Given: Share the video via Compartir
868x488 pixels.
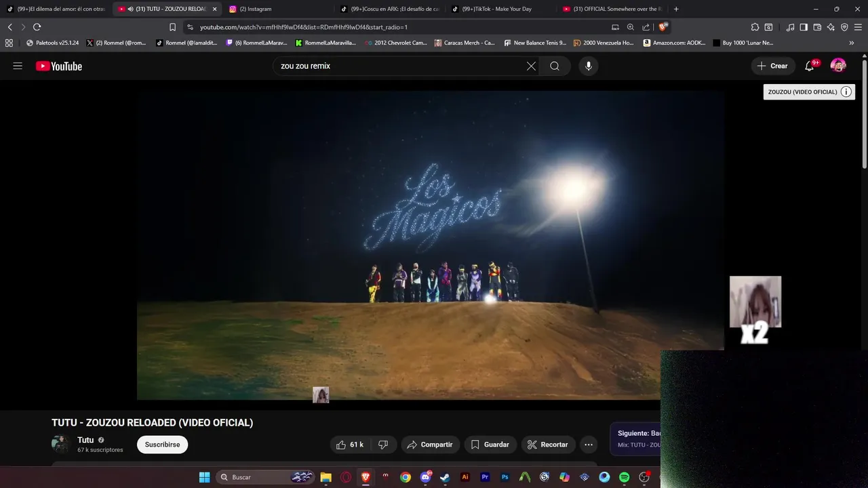Looking at the screenshot, I should point(430,445).
